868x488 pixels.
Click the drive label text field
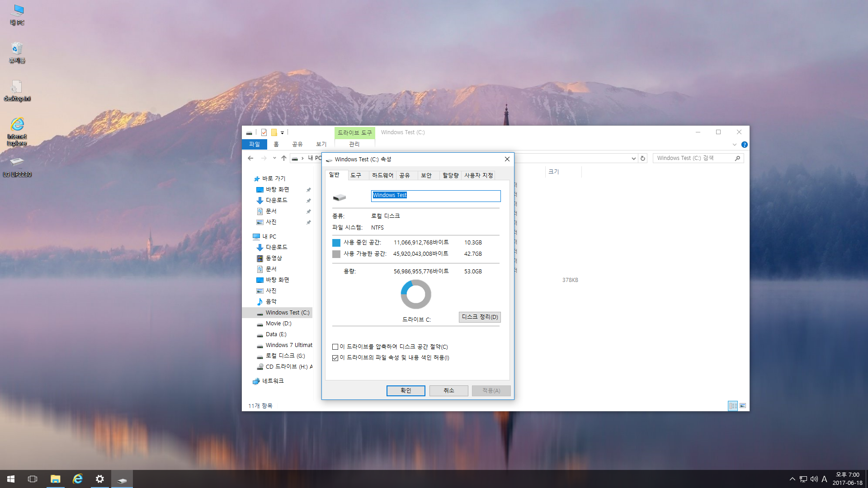(x=436, y=196)
